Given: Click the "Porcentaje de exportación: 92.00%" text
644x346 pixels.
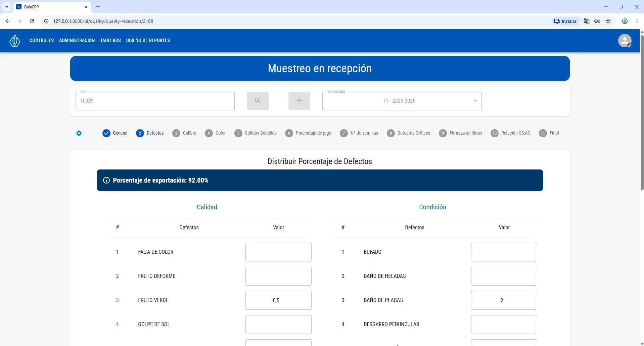Looking at the screenshot, I should tap(160, 180).
